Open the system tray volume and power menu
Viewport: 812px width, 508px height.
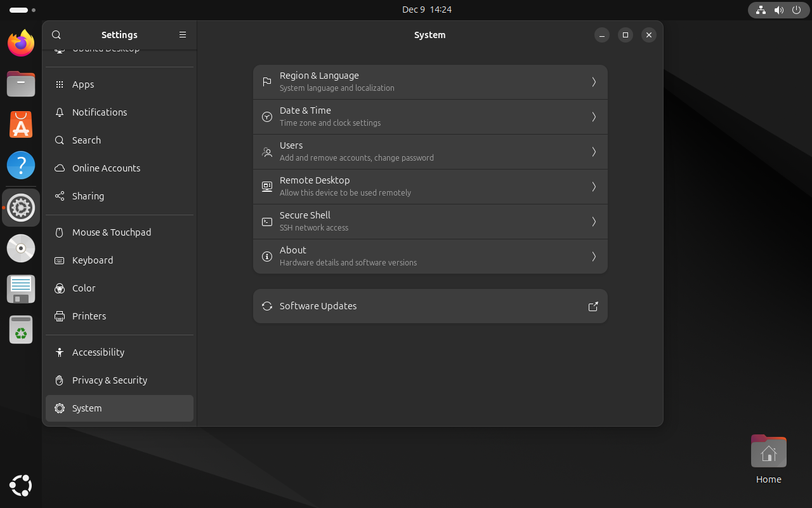pos(778,10)
